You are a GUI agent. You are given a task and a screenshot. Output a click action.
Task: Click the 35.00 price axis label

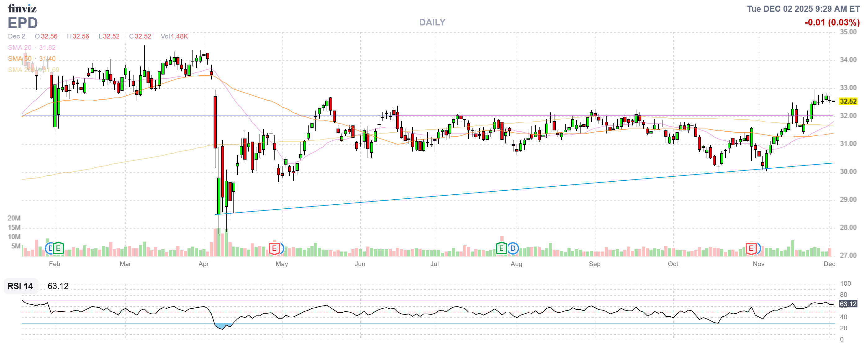coord(848,32)
